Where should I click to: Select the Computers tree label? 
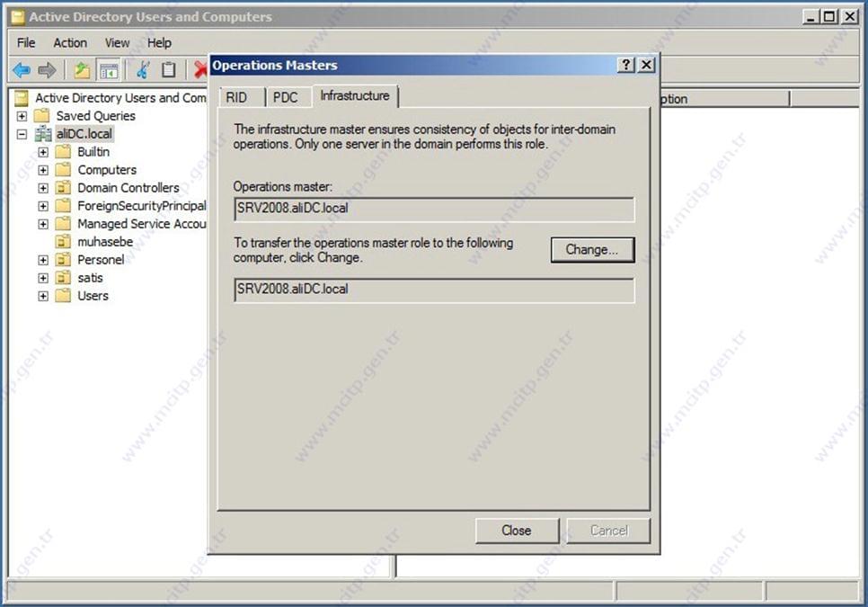107,170
